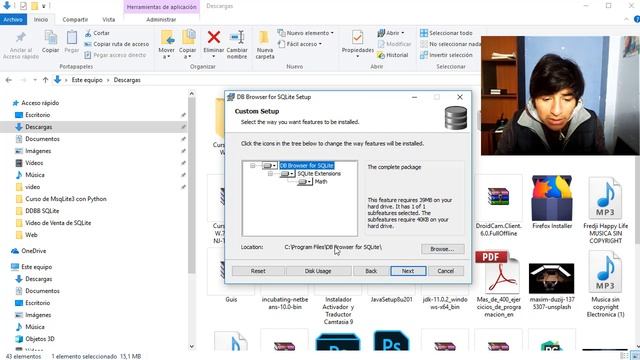Click Este equipo in address bar
The image size is (640, 360).
pyautogui.click(x=87, y=80)
